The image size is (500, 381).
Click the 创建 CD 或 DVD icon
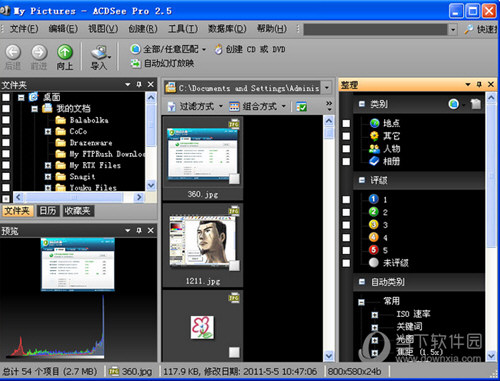[x=218, y=49]
